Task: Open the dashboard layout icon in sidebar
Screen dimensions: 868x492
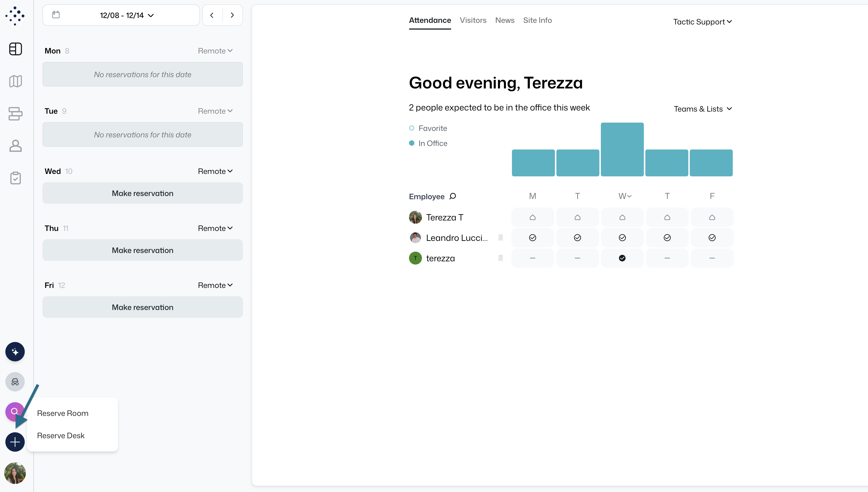Action: (x=15, y=49)
